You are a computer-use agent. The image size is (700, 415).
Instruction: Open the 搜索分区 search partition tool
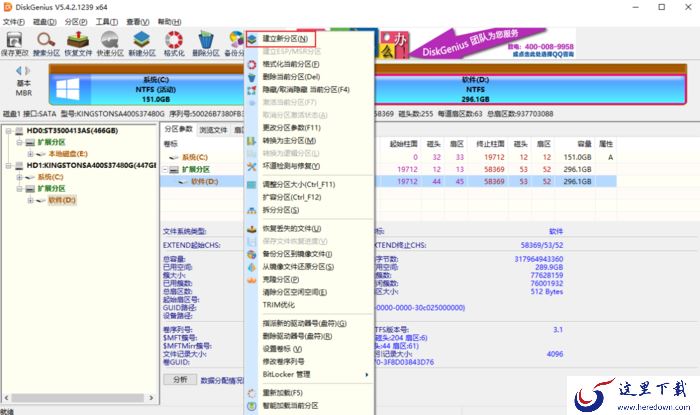[x=46, y=44]
